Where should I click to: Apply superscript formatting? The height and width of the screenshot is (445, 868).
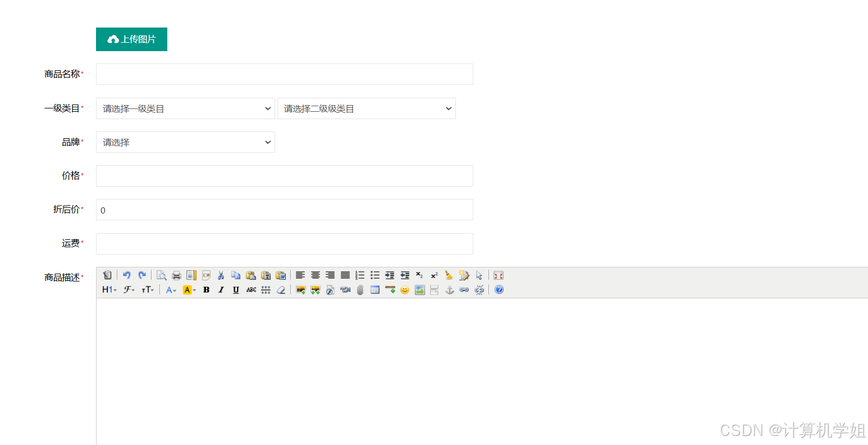click(x=434, y=275)
